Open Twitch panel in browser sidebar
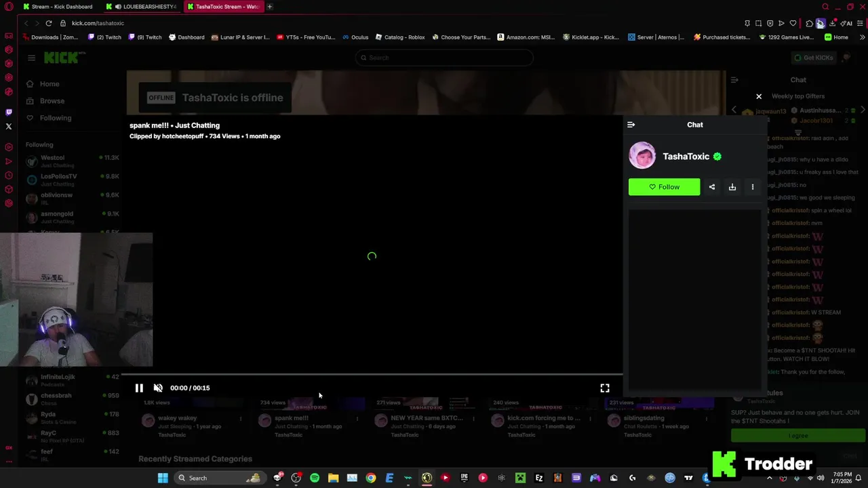 (x=9, y=112)
